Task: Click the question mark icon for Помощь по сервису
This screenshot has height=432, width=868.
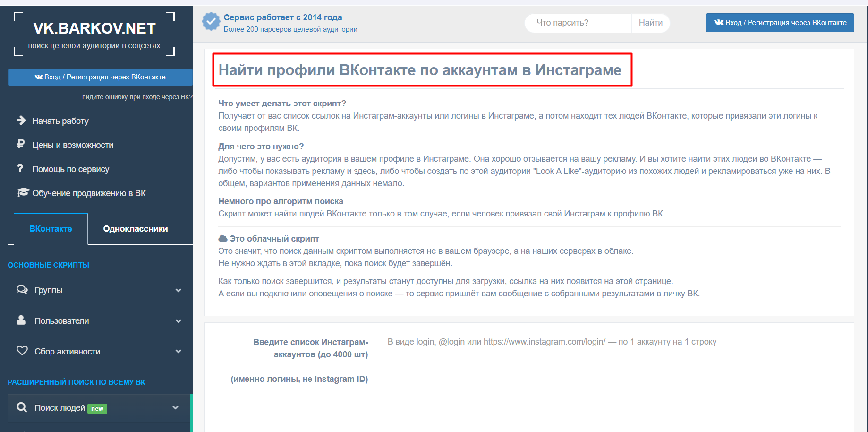Action: 20,168
